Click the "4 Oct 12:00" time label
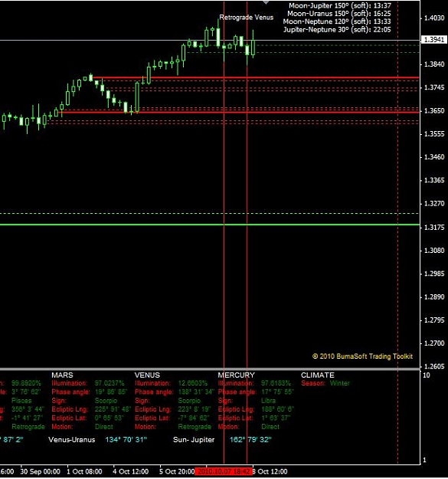Screen dimensions: 448x479 pyautogui.click(x=131, y=471)
